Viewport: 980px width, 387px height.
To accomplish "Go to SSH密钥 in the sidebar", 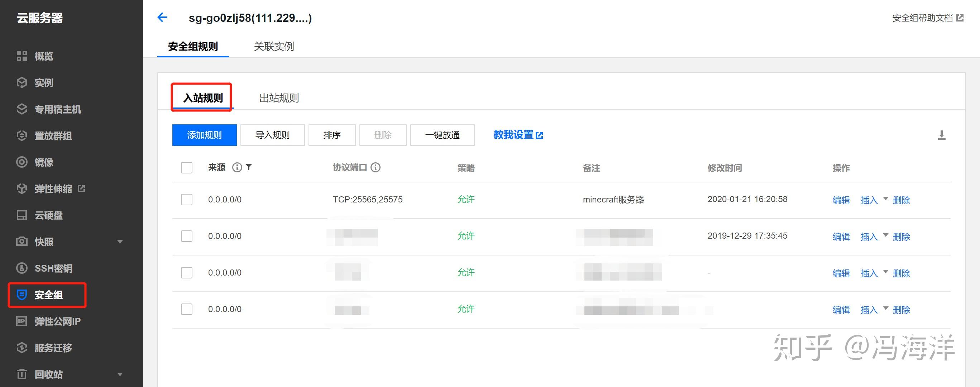I will tap(53, 268).
